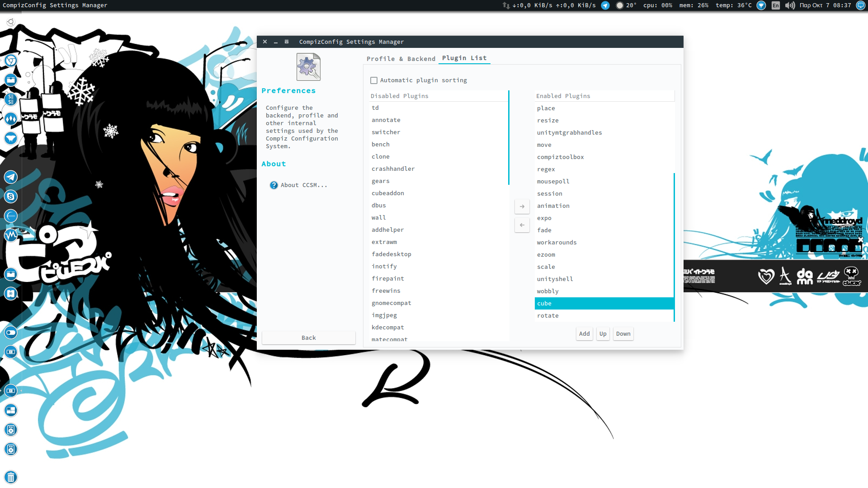Select 'resize' enabled plugin
Screen dimensions: 868x488
click(604, 121)
